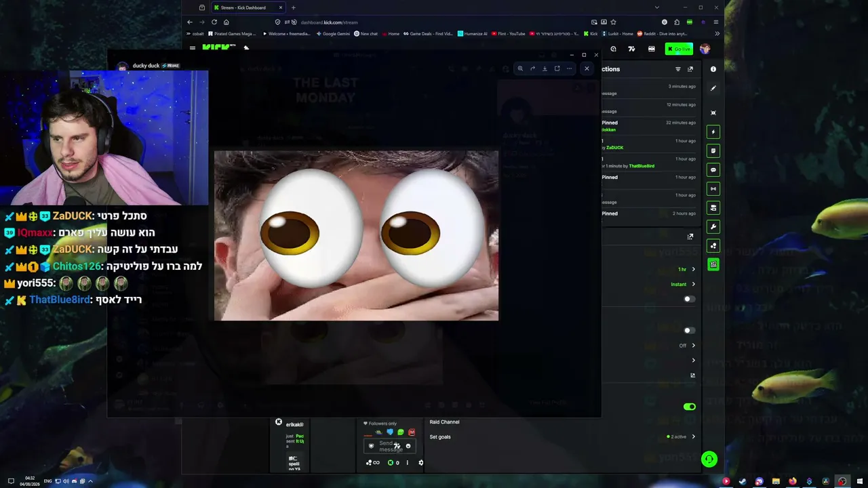The height and width of the screenshot is (488, 868).
Task: Show hidden system tray icons
Action: (x=90, y=481)
